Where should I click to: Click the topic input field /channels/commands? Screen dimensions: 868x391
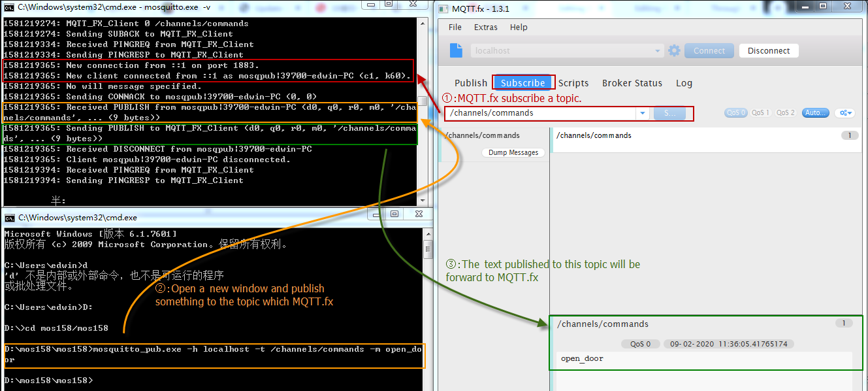click(541, 113)
